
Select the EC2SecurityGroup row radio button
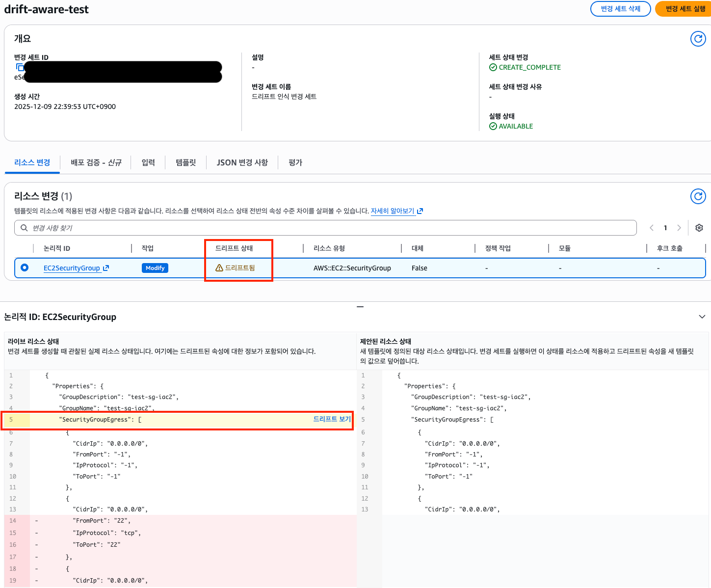tap(25, 267)
